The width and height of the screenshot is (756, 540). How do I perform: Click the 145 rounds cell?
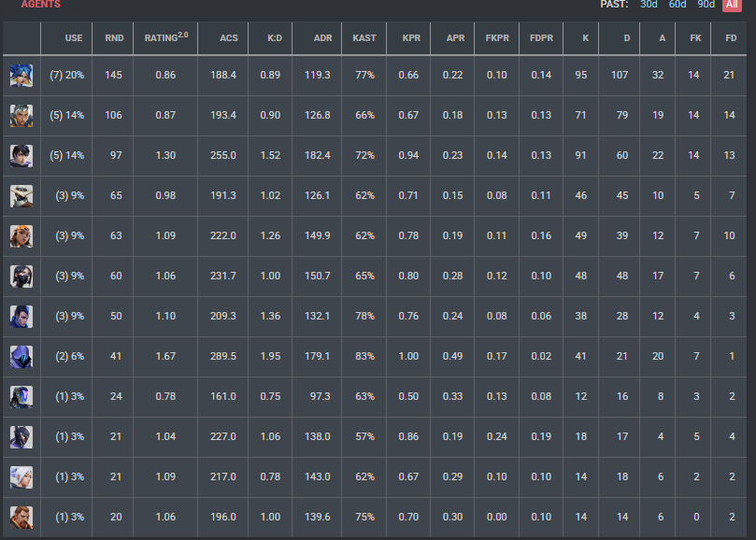point(113,75)
